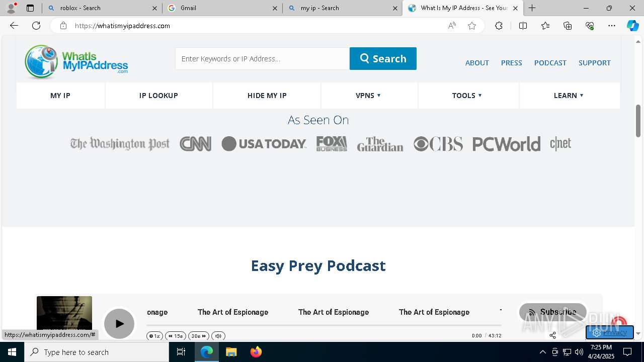Open the notification center icon
Viewport: 644px width, 362px height.
(x=627, y=352)
